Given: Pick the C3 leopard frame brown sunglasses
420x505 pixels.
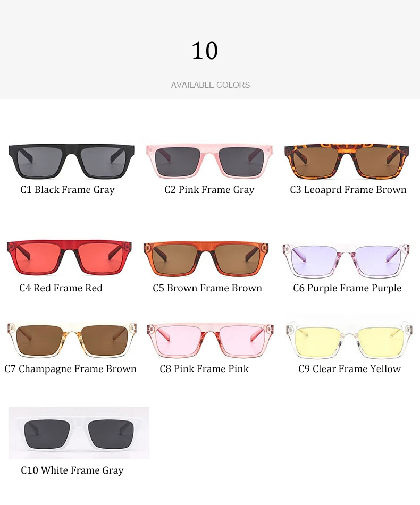Looking at the screenshot, I should tap(347, 162).
